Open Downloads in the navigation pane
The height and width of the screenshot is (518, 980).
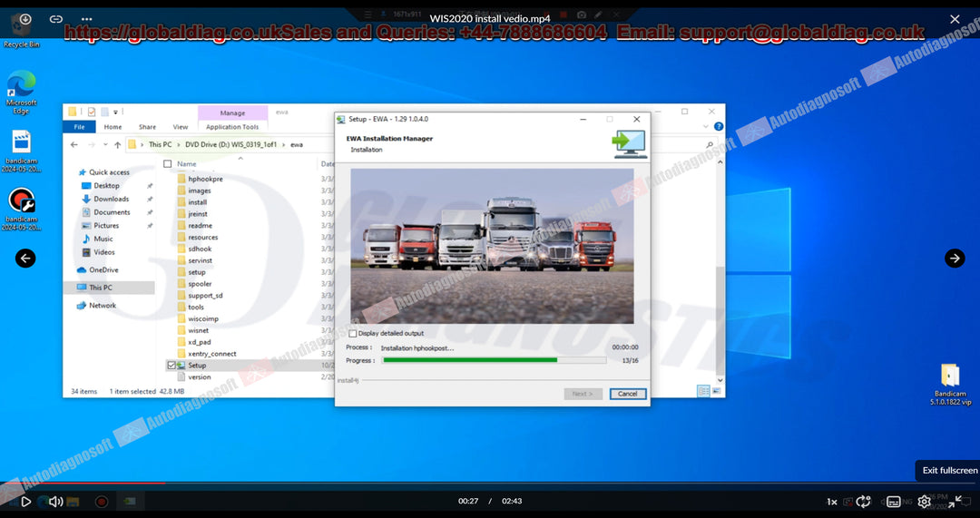[112, 199]
